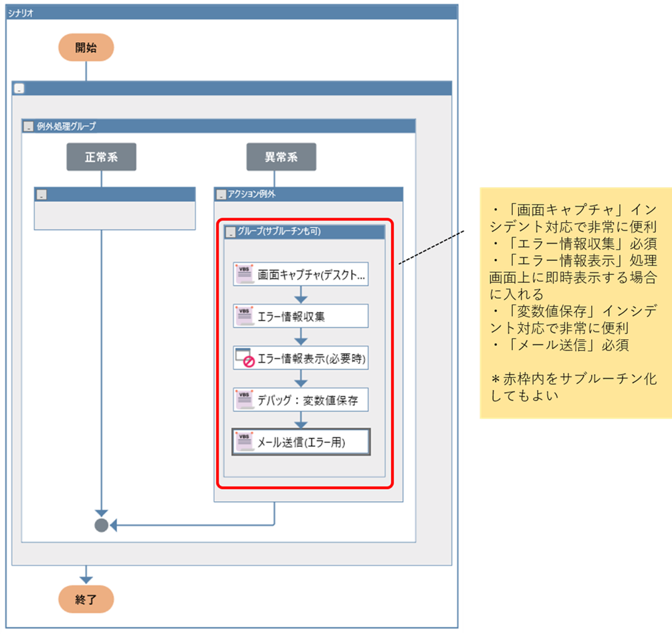Select the 異常系 branch header
The image size is (672, 637).
[x=281, y=157]
